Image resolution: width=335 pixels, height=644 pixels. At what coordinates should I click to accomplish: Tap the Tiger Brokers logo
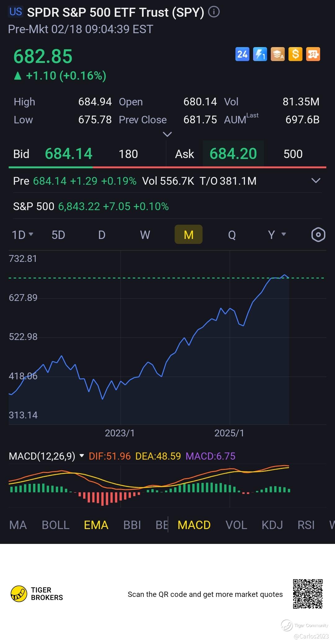(x=19, y=593)
